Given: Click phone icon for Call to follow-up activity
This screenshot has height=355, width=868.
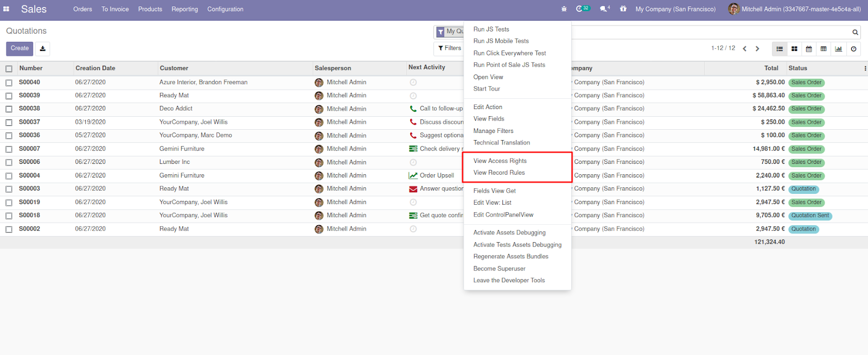Looking at the screenshot, I should pos(413,109).
